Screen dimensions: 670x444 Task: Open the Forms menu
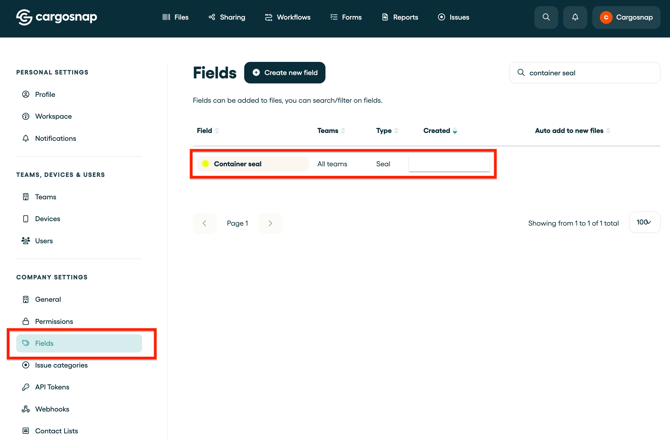(346, 17)
